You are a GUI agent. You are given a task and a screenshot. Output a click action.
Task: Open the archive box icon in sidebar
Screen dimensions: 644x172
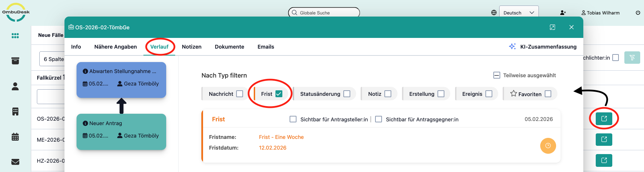pyautogui.click(x=15, y=61)
